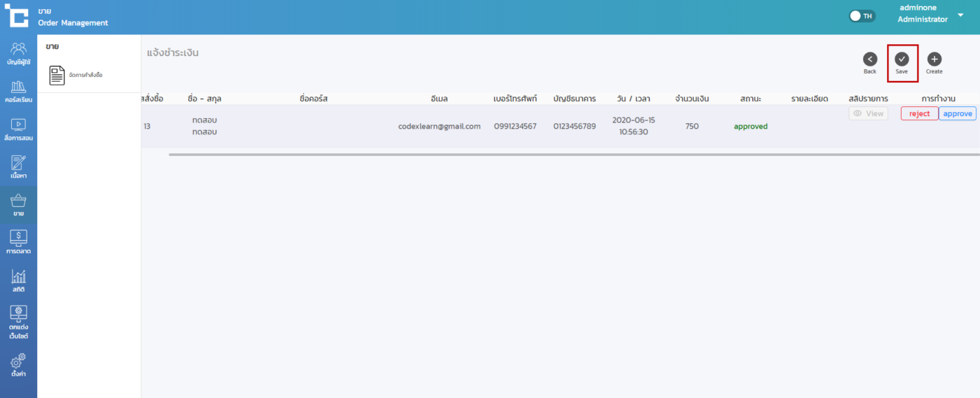Select จัดการคำสั่งซื้อ (manage orders) menu item
This screenshot has height=398, width=980.
tap(76, 75)
